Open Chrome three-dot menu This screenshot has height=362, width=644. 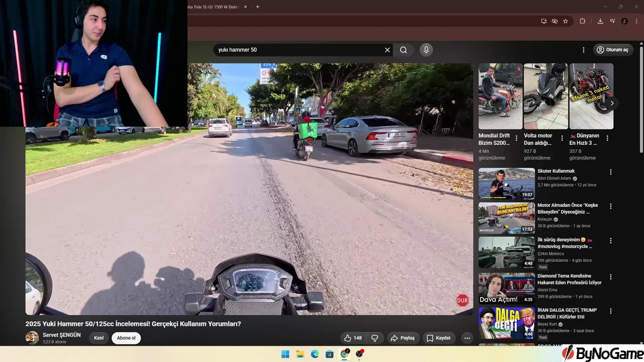tap(636, 21)
